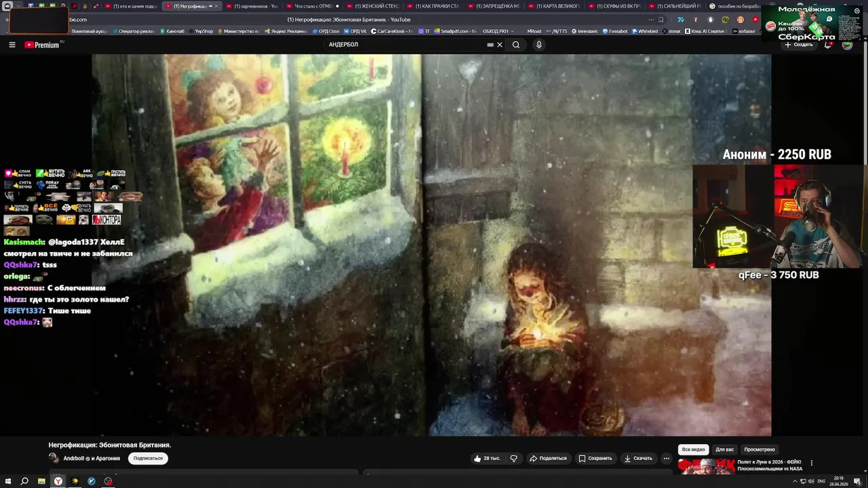Switch to tab ЗАПРЕЩЁНКА

click(494, 6)
